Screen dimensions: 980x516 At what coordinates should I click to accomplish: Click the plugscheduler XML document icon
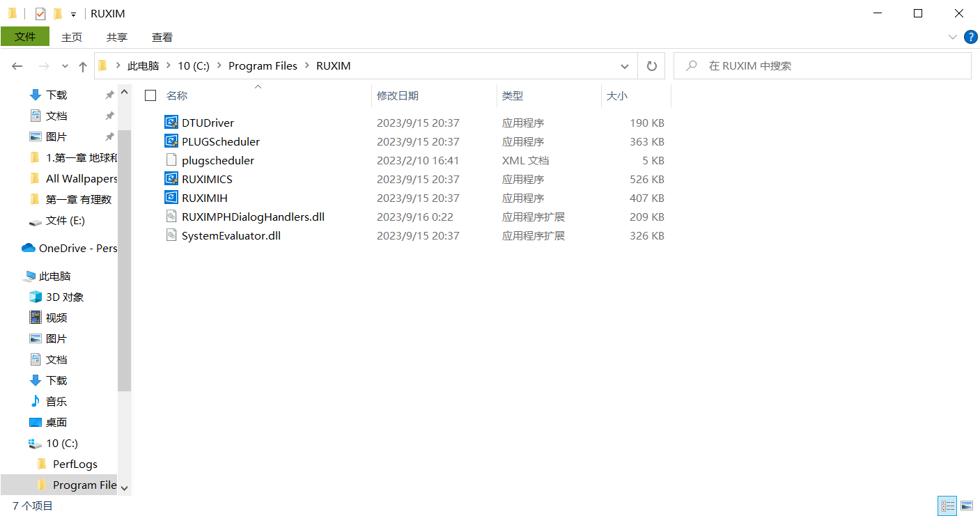171,160
